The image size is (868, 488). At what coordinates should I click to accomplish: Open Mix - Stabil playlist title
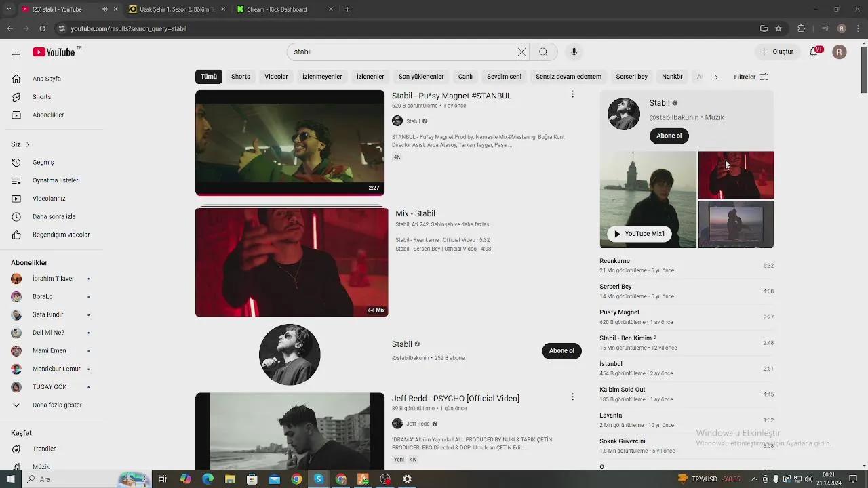point(415,213)
